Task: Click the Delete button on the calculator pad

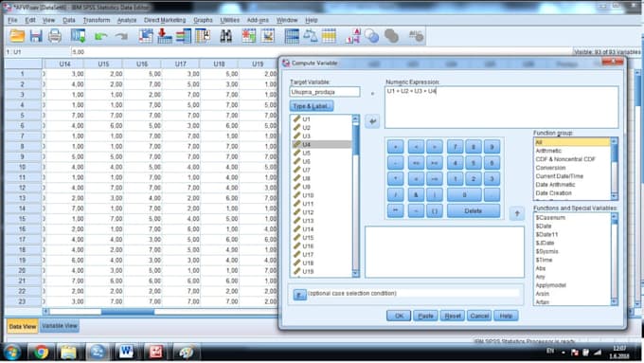Action: tap(474, 211)
